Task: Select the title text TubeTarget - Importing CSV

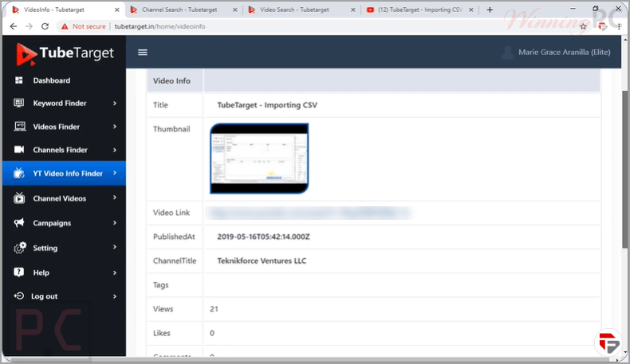Action: 267,105
